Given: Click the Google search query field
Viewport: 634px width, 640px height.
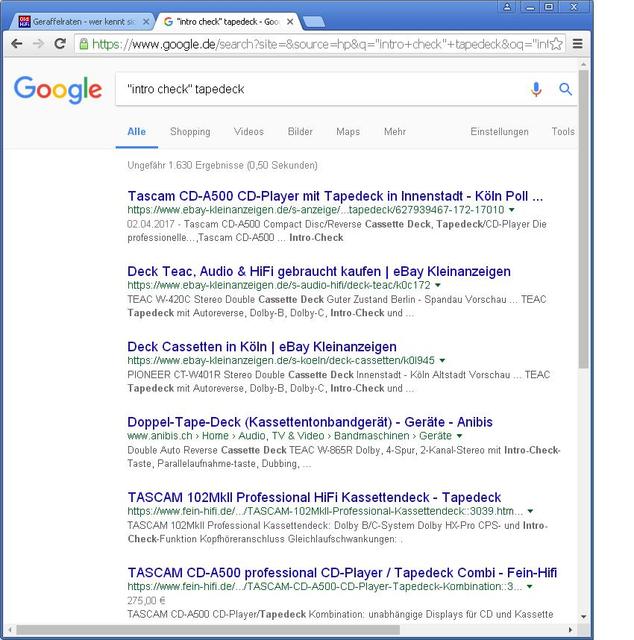Looking at the screenshot, I should [x=323, y=89].
